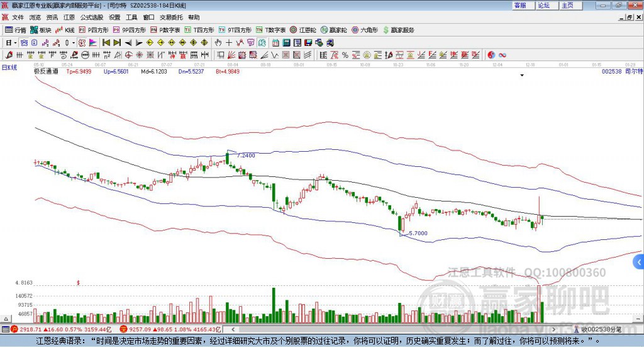644x347 pixels.
Task: Select the crosshair cursor tool
Action: coord(229,43)
